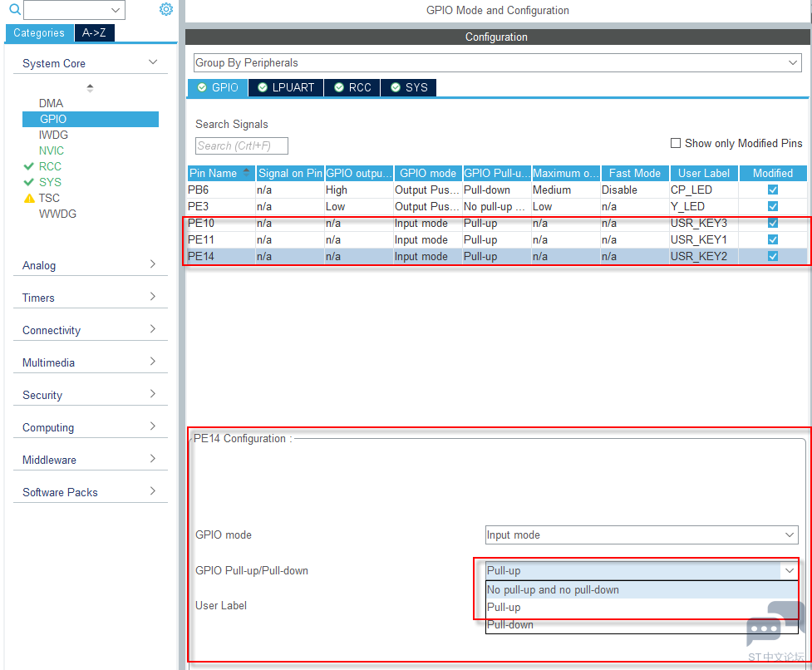Viewport: 812px width, 670px height.
Task: Select TSC in System Core list
Action: pyautogui.click(x=49, y=199)
